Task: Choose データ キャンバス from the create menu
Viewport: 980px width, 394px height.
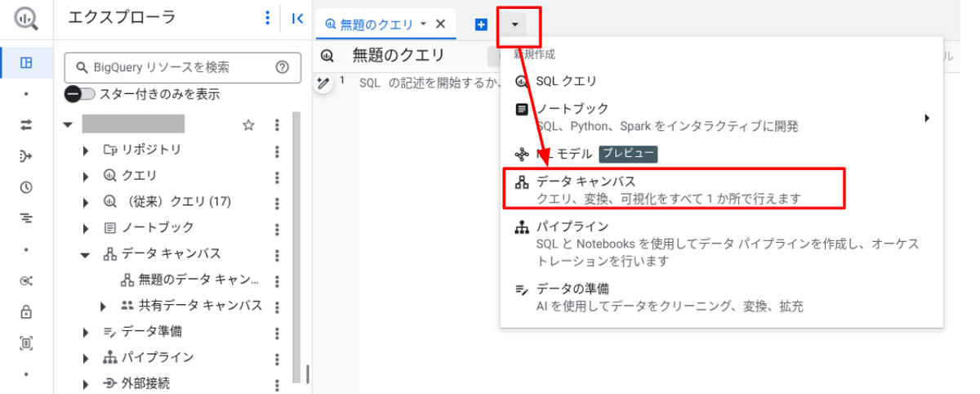Action: (x=721, y=190)
